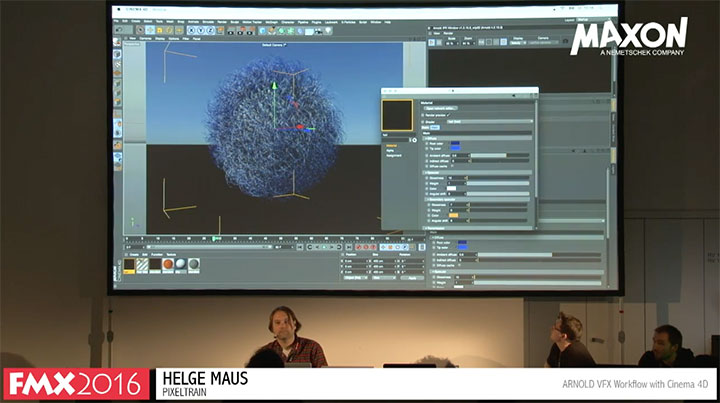
Task: Open the MoGraph menu
Action: (x=271, y=22)
